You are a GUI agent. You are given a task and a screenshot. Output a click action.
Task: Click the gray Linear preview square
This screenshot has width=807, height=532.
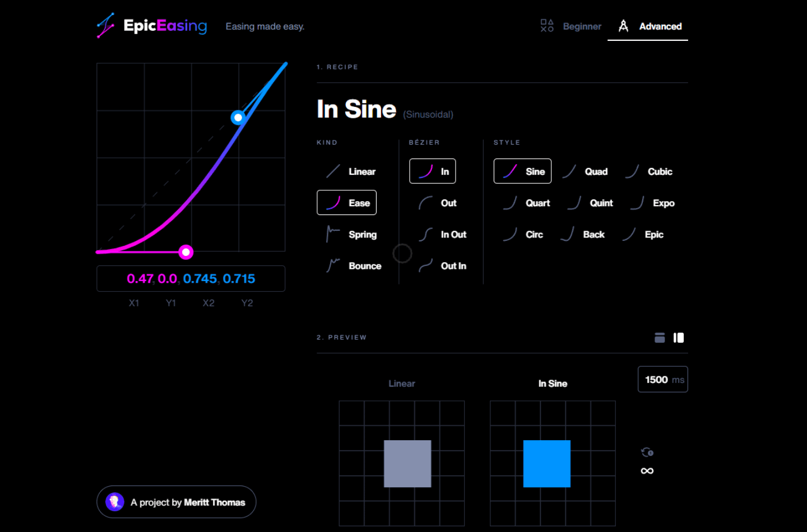tap(407, 464)
